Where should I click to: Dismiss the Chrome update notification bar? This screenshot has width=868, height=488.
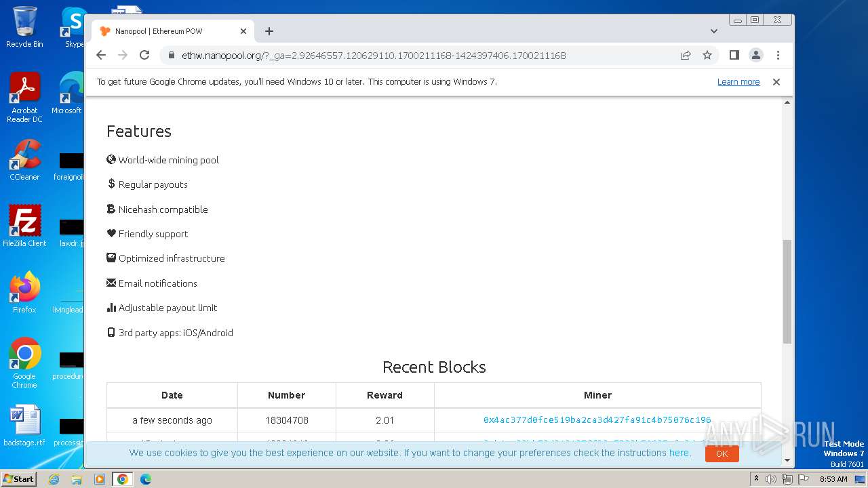[776, 81]
